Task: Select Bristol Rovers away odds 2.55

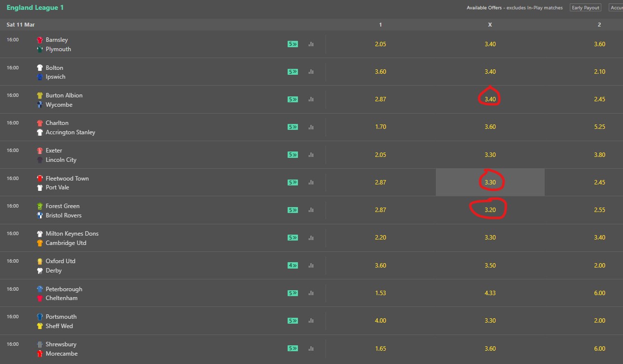Action: point(599,210)
